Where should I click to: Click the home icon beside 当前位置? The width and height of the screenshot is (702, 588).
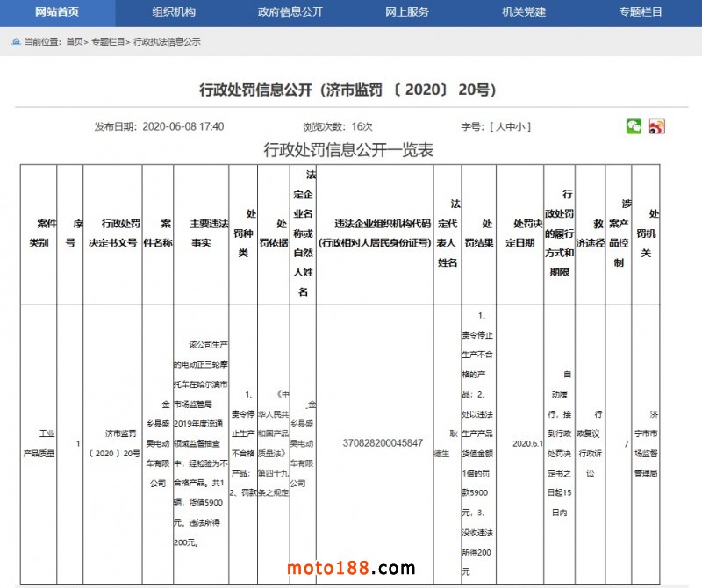click(x=16, y=41)
